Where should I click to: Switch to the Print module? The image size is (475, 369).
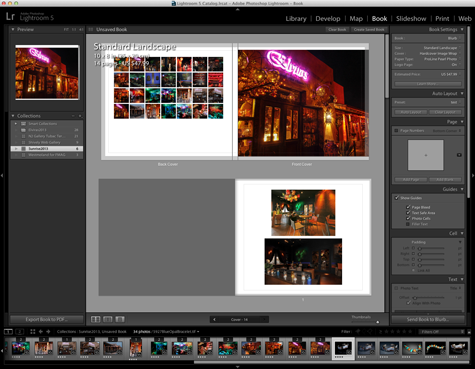(x=442, y=19)
